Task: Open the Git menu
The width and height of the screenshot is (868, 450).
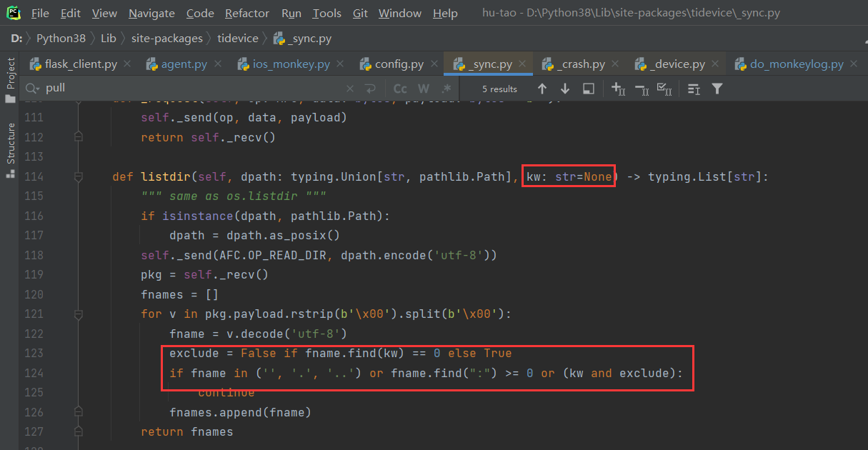Action: coord(360,14)
